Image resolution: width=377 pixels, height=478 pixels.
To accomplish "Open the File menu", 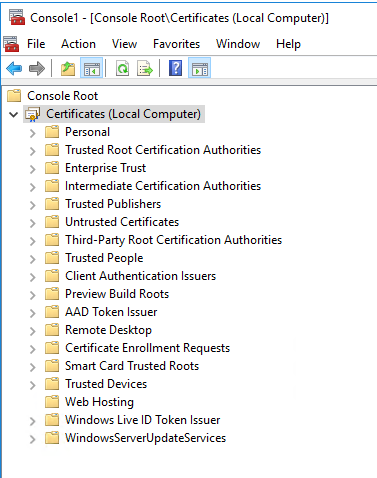I will (x=36, y=44).
